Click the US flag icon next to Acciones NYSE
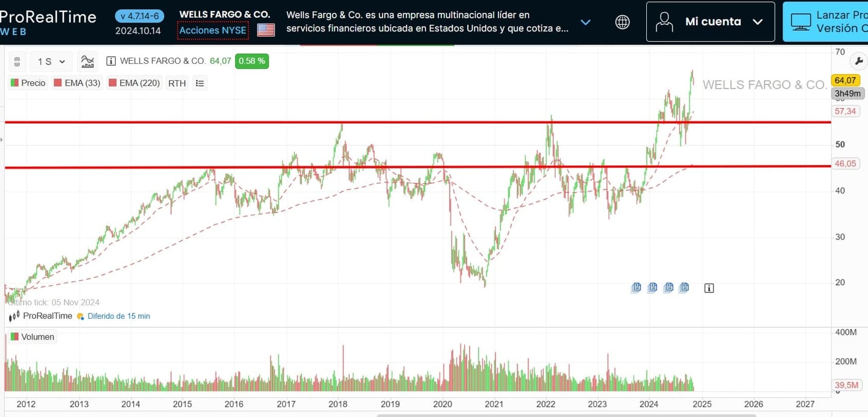This screenshot has height=417, width=868. [265, 28]
